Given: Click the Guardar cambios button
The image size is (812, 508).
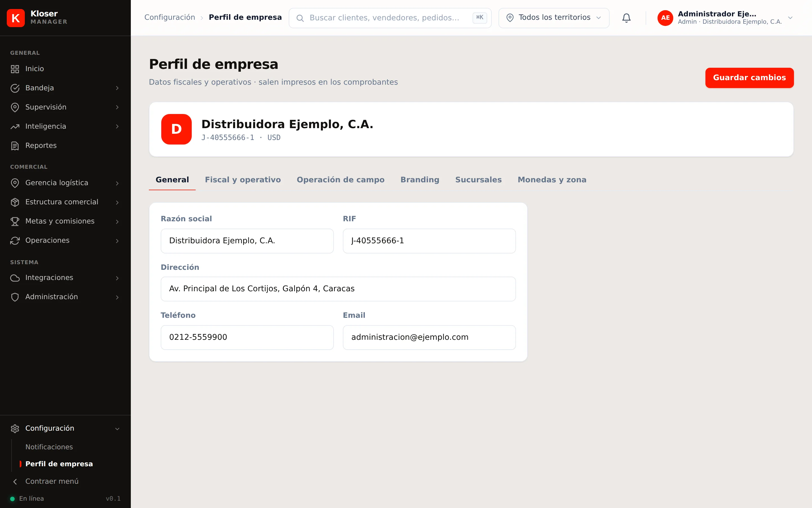Looking at the screenshot, I should (749, 78).
